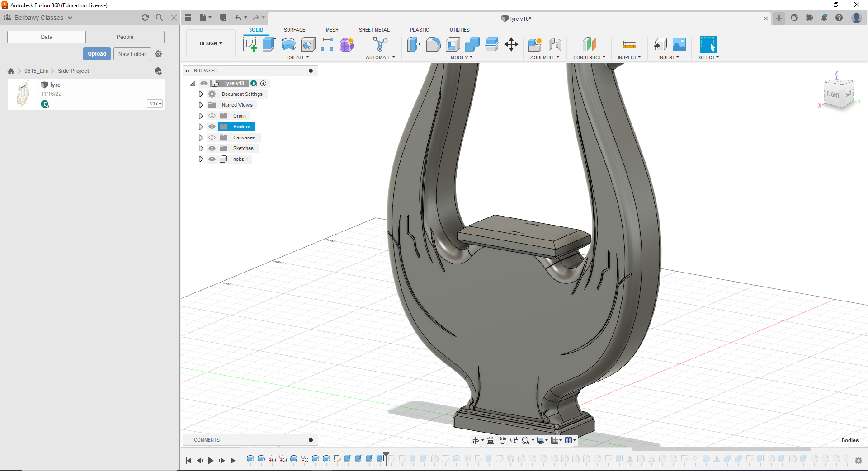Screen dimensions: 868x471
Task: Select the Fillet tool icon
Action: coord(433,44)
